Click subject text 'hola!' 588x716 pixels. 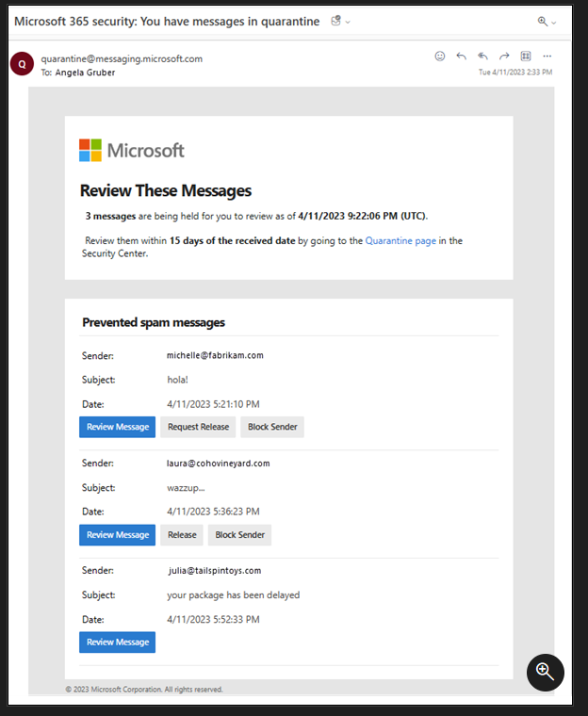(x=178, y=380)
